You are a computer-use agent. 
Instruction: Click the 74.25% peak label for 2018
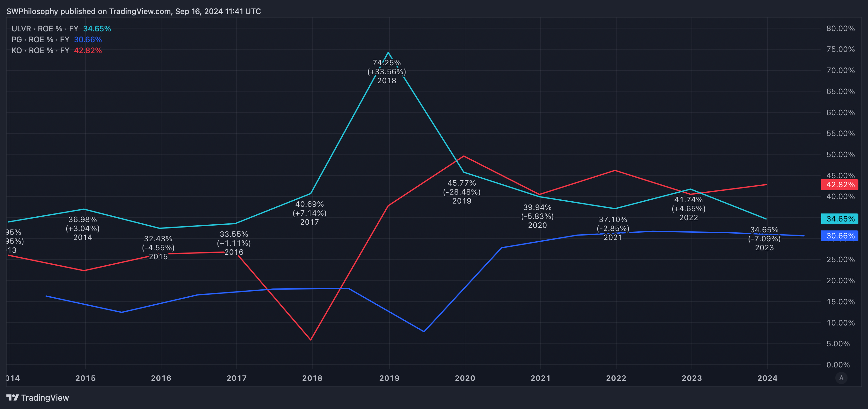(387, 63)
